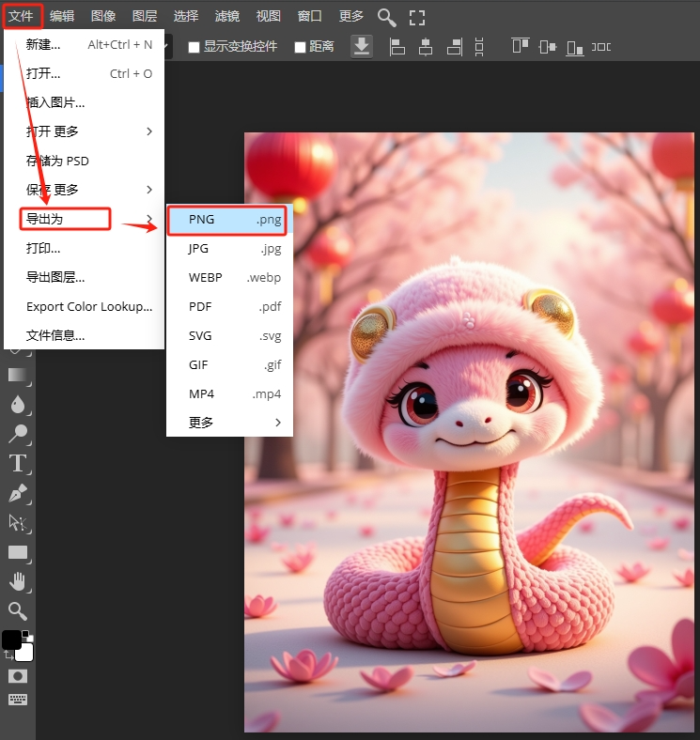Export as PDF from the submenu
700x740 pixels.
pos(229,307)
